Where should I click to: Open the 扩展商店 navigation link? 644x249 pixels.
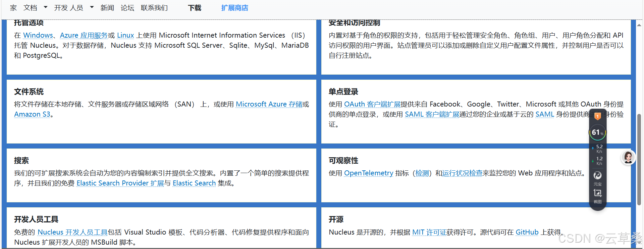click(235, 8)
